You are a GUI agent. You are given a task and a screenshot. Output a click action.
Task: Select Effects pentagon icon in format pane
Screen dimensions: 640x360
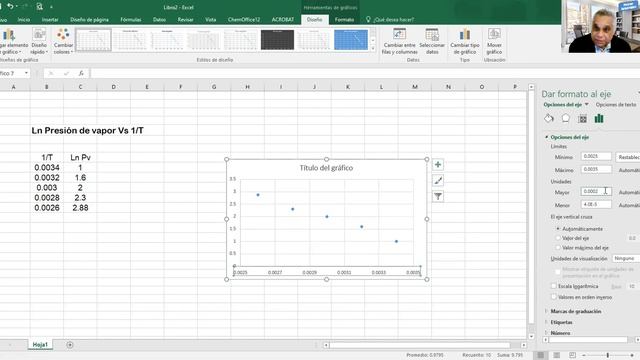pyautogui.click(x=566, y=119)
